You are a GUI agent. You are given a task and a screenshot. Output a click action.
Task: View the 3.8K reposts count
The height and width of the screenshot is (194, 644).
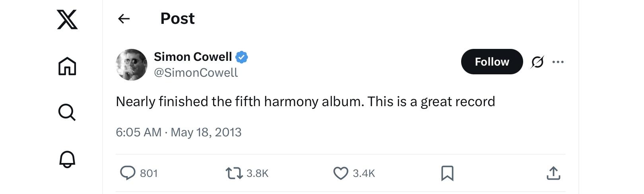pyautogui.click(x=258, y=173)
